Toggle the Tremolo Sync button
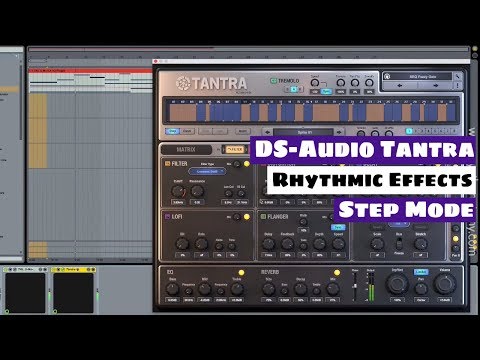Viewport: 480px width, 360px height. pyautogui.click(x=326, y=92)
